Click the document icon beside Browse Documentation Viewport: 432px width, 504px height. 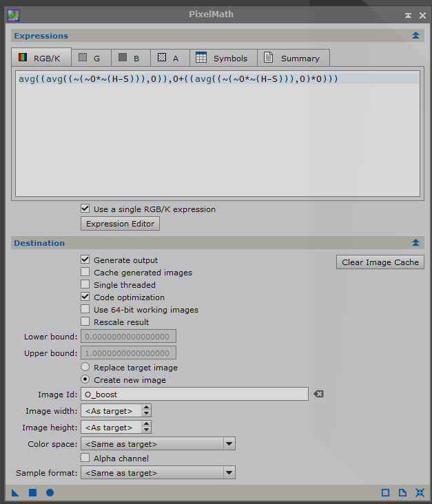[402, 492]
